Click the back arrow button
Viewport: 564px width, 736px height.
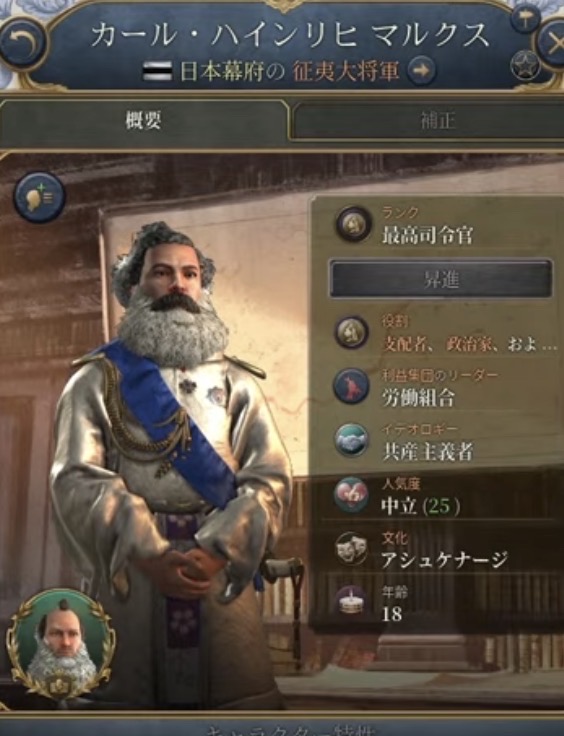(23, 42)
